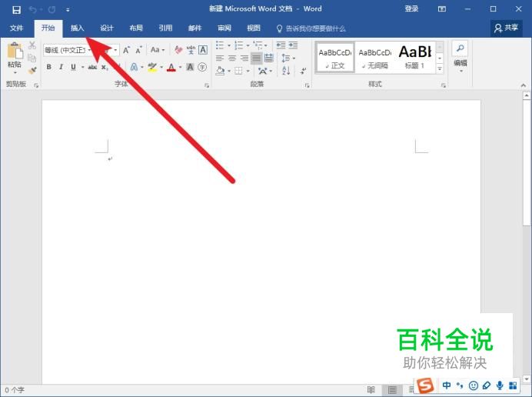The height and width of the screenshot is (397, 532).
Task: Toggle Bold formatting
Action: point(49,67)
